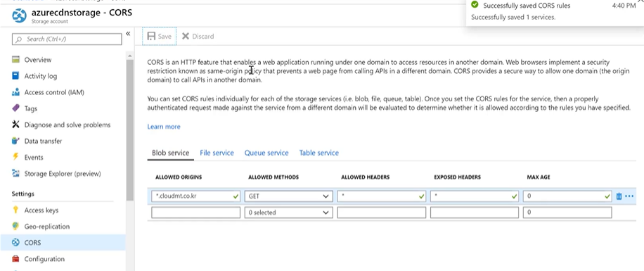Click the Events lightning icon
Viewport: 644px width, 271px height.
pos(15,157)
